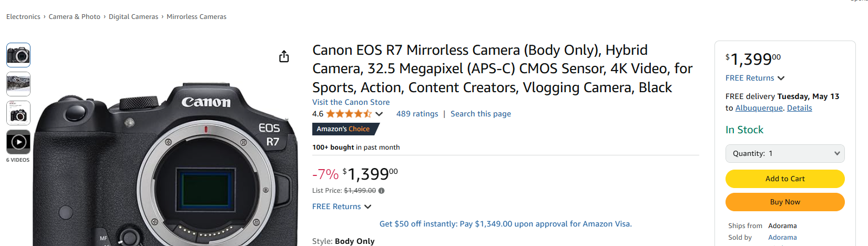Navigate to Digital Cameras breadcrumb

point(134,17)
